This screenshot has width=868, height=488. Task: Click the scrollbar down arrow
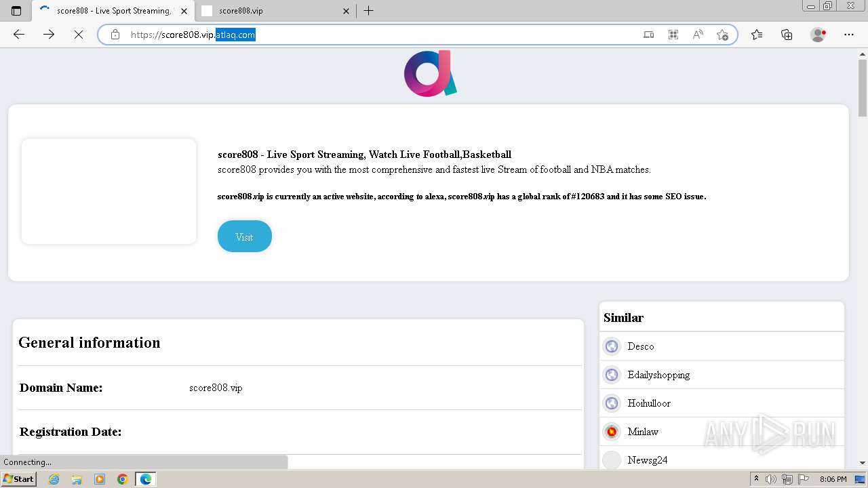(x=863, y=463)
